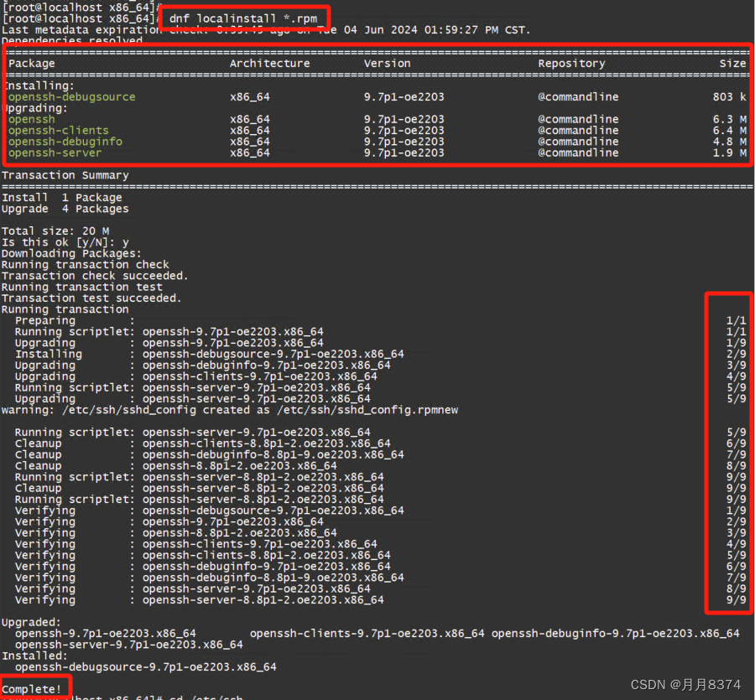755x700 pixels.
Task: Select the openssh-clients package row
Action: click(58, 130)
